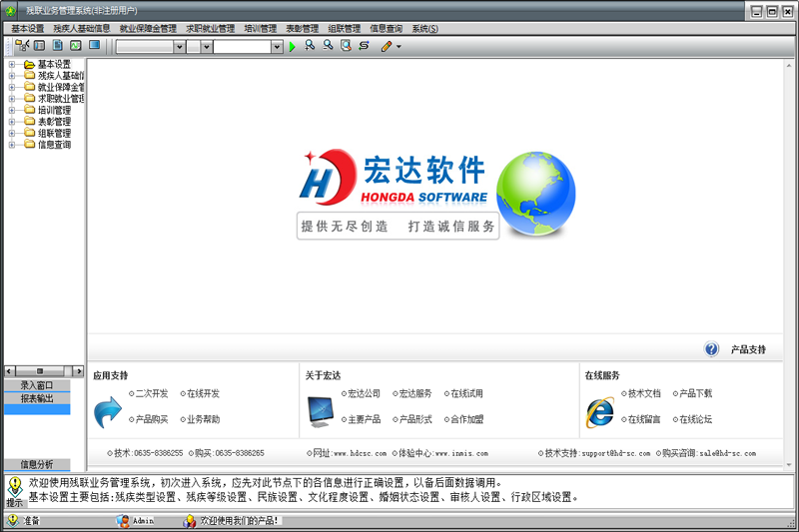Open the 表彰管理 menu
The width and height of the screenshot is (799, 532).
(x=303, y=29)
